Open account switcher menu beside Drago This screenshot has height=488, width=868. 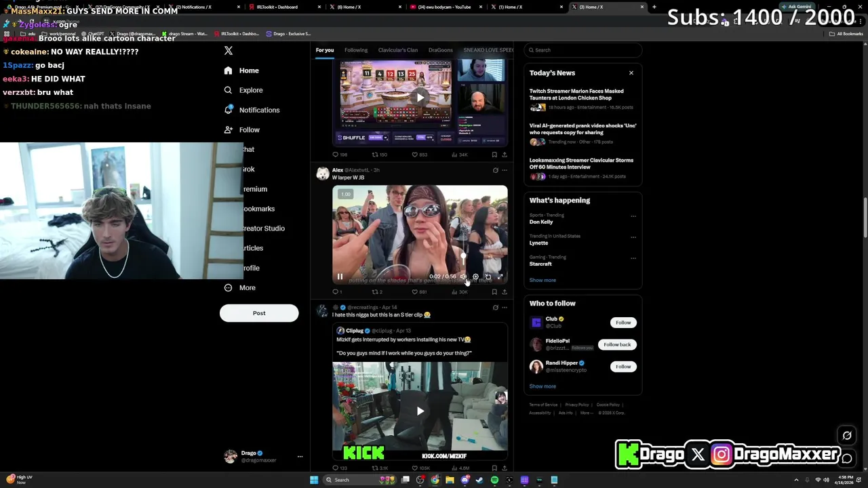tap(300, 457)
